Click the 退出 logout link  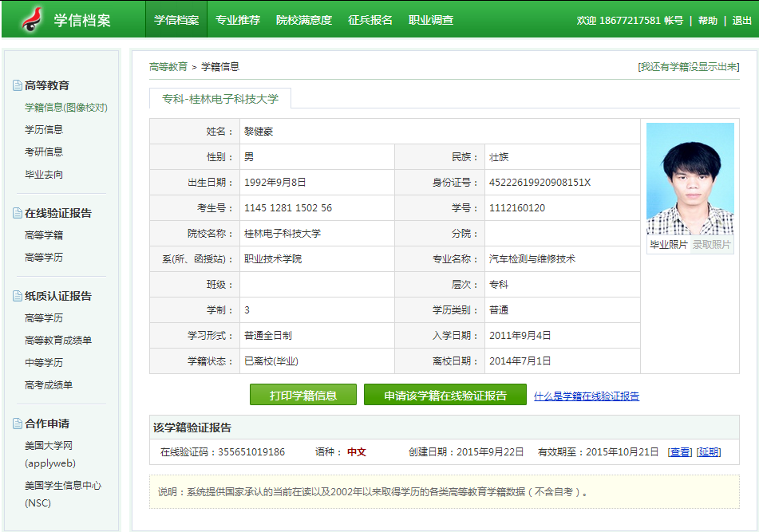(741, 21)
